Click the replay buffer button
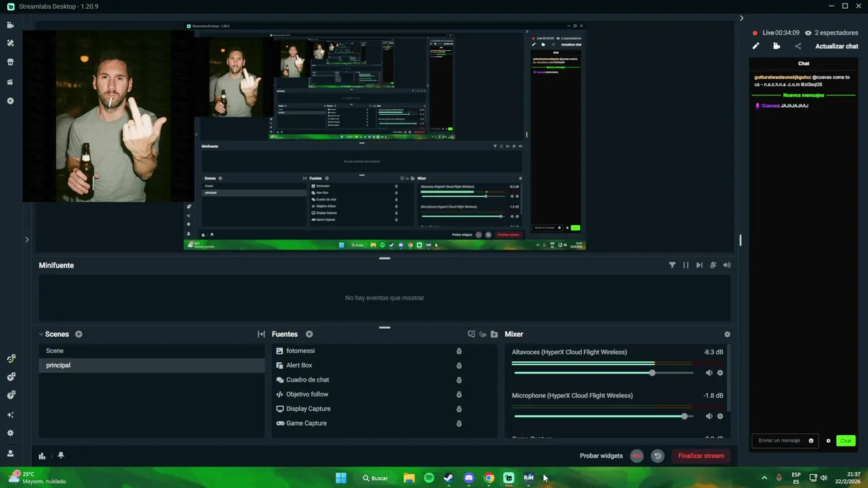The image size is (868, 488). [x=657, y=455]
